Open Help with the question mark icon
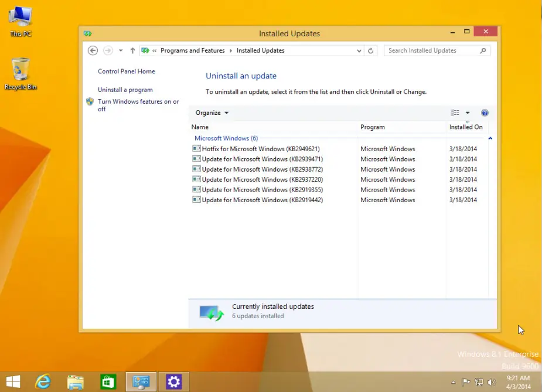The image size is (542, 392). click(x=485, y=113)
